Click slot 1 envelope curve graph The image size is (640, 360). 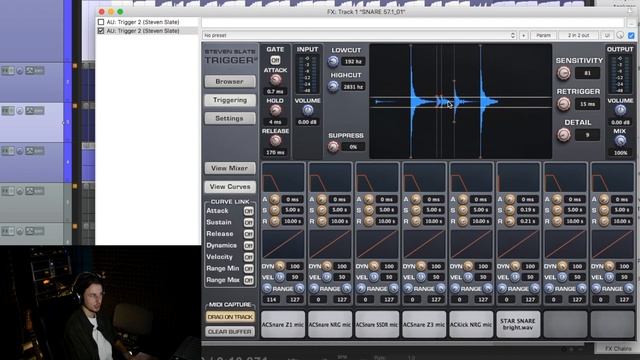(x=283, y=178)
